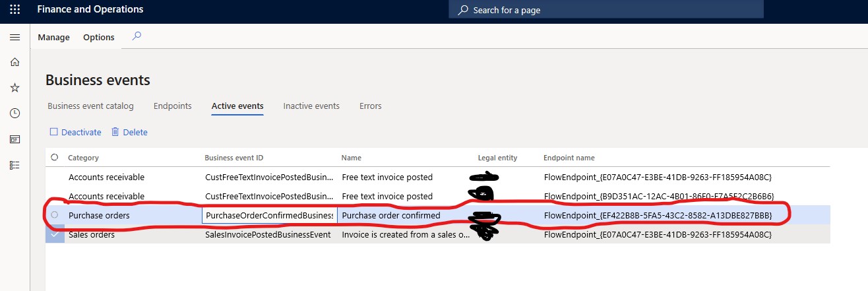Expand the hamburger navigation menu
The height and width of the screenshot is (291, 868).
[x=15, y=38]
